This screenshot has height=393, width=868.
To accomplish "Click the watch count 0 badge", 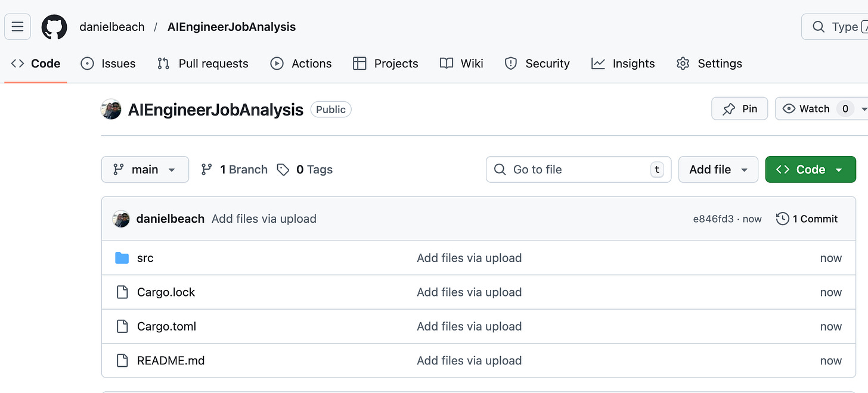I will pyautogui.click(x=845, y=108).
